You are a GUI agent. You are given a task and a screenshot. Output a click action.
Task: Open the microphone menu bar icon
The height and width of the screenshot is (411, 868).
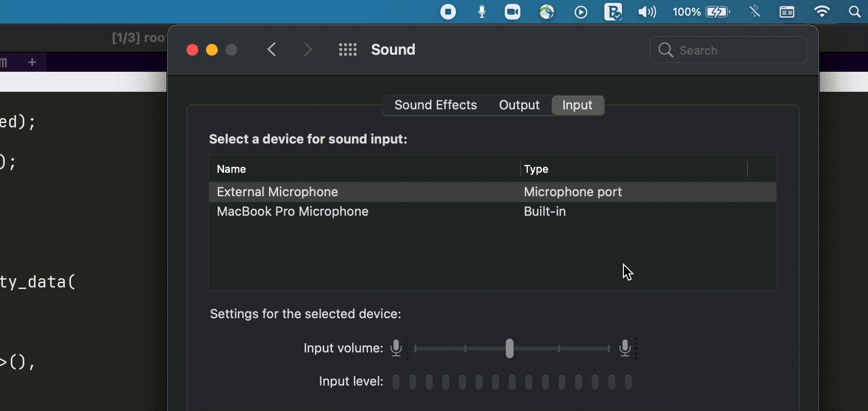click(x=482, y=12)
